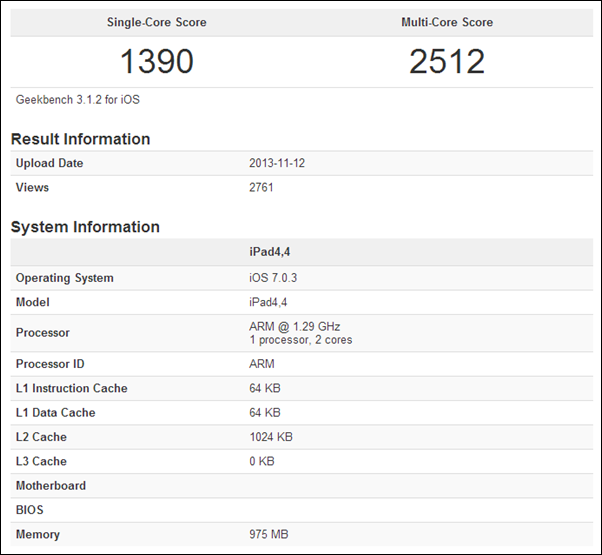This screenshot has width=602, height=555.
Task: Select the upload date 2013-11-12
Action: click(277, 163)
